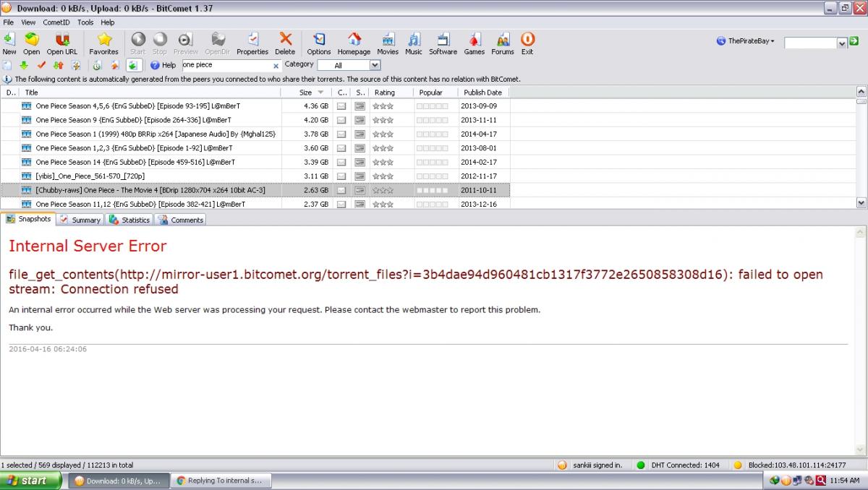Screen dimensions: 868x490
Task: Switch to the Chrome 'Replying To internal' taskbar button
Action: [222, 481]
